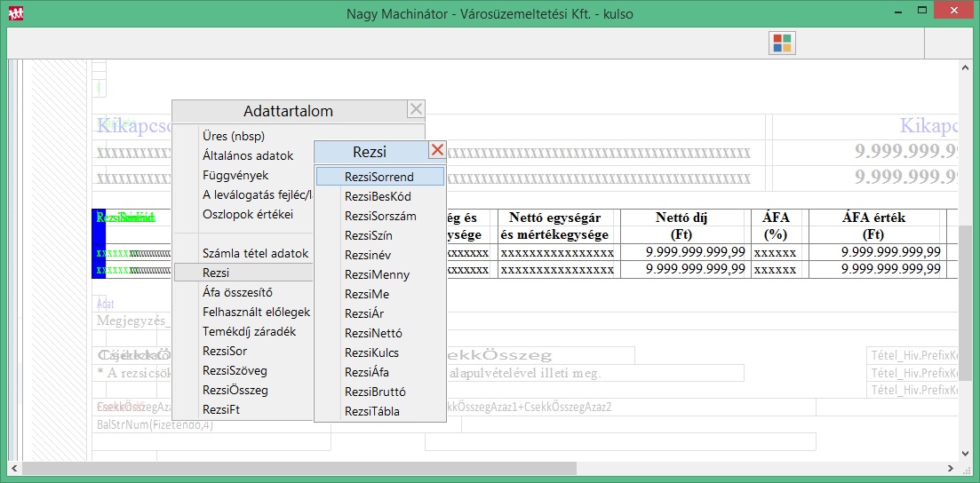Viewport: 980px width, 483px height.
Task: Click the four-color grid icon in toolbar
Action: click(783, 44)
